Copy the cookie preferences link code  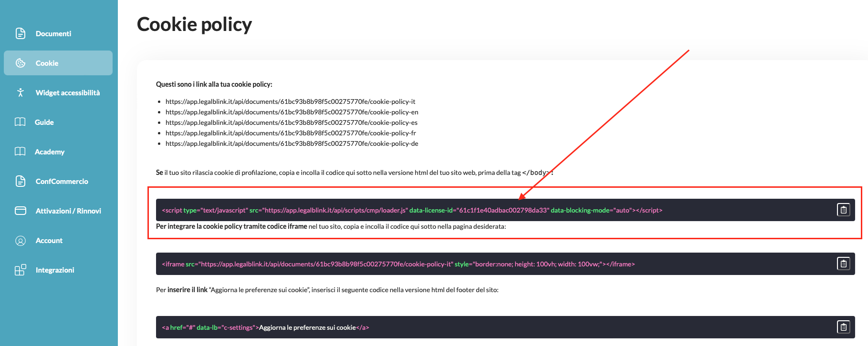(843, 327)
